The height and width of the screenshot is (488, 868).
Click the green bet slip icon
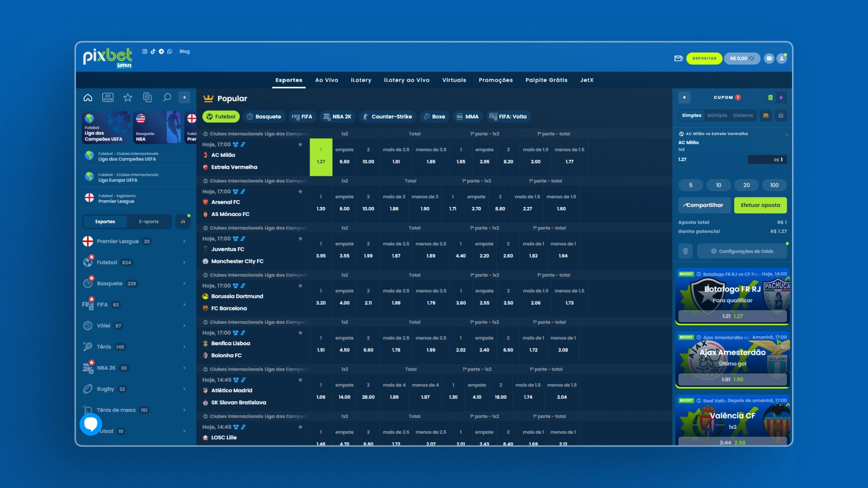pos(770,98)
